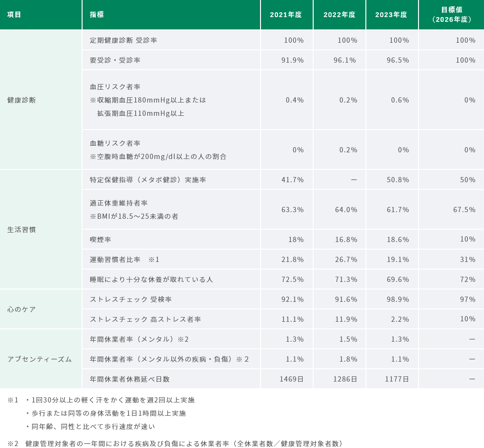
Task: Click footnote 同年齢、同性と比べて歩行速度が速い
Action: (x=90, y=427)
